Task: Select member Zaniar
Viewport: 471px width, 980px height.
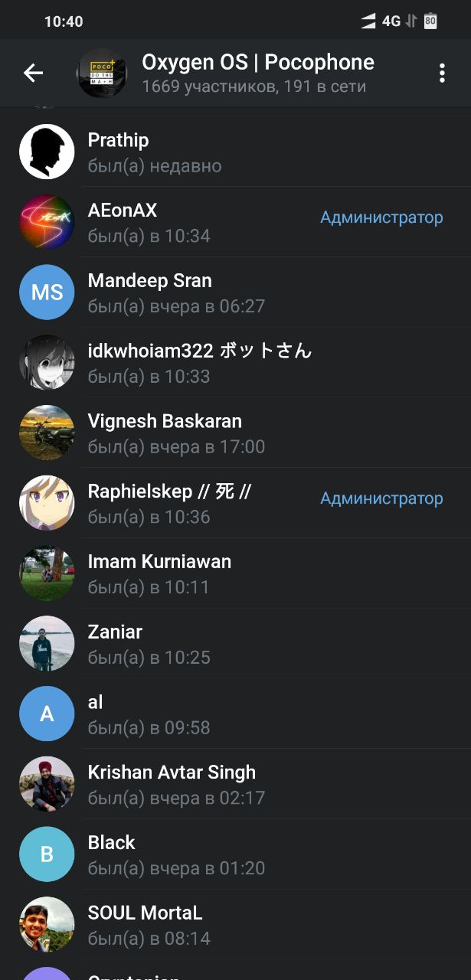Action: coord(235,644)
